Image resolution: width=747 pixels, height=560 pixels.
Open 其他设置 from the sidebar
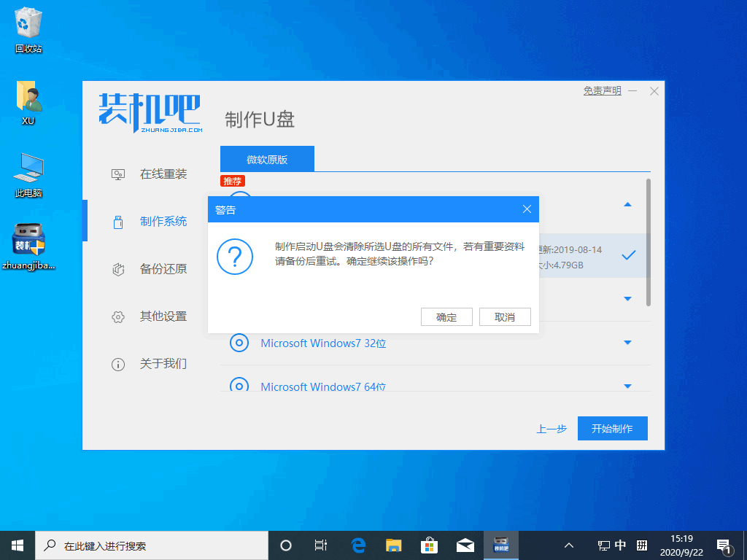tap(118, 316)
